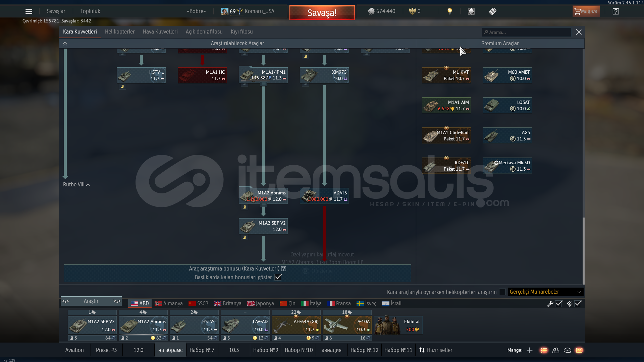Click the Savaşa! battle button
This screenshot has width=644, height=362.
coord(322,13)
